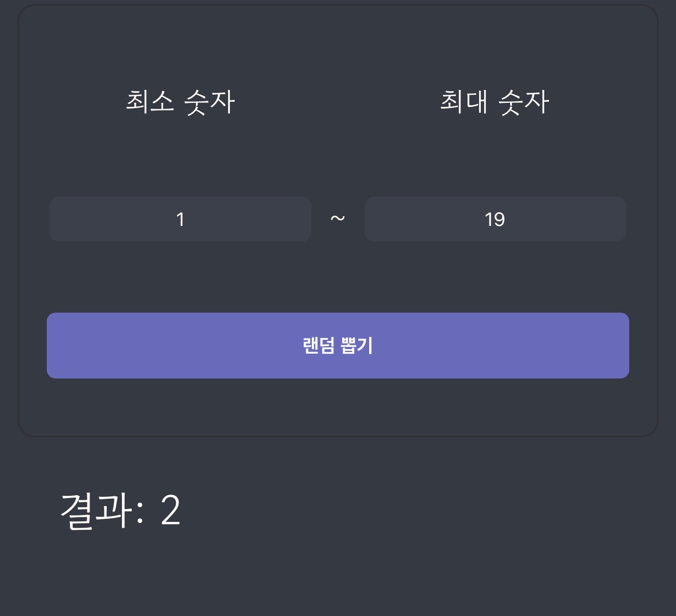The width and height of the screenshot is (676, 616).
Task: Click 숫자 in the maximum heading
Action: (x=523, y=102)
